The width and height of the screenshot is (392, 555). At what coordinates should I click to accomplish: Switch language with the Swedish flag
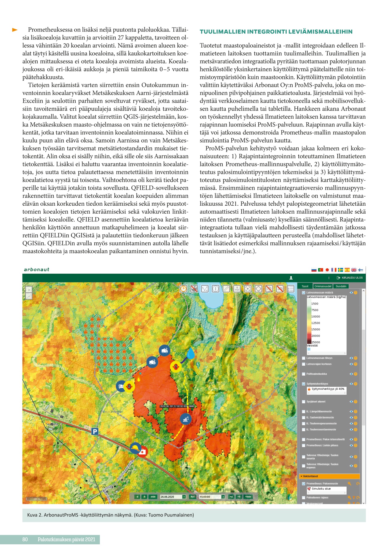340,270
